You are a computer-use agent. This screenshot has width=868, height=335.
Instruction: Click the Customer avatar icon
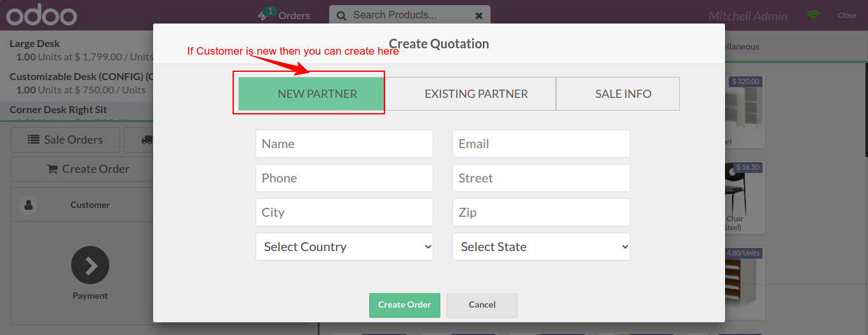pos(29,205)
